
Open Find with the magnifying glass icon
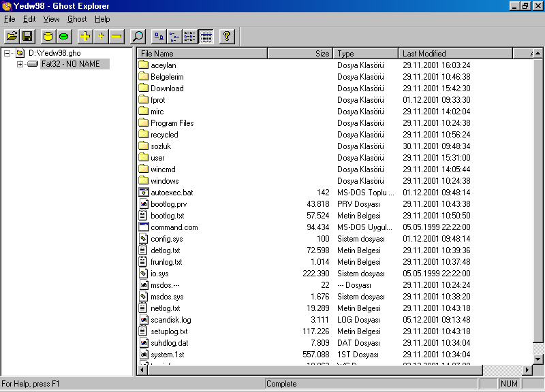click(x=138, y=37)
